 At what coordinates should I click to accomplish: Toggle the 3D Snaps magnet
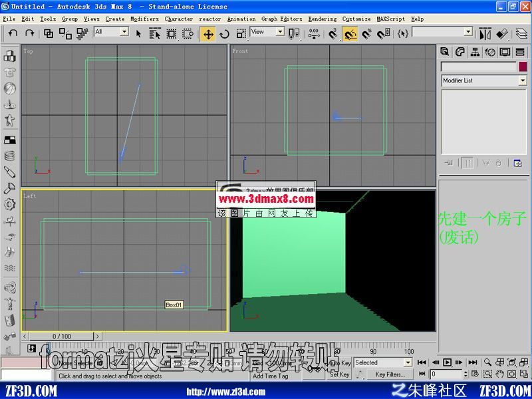[333, 34]
